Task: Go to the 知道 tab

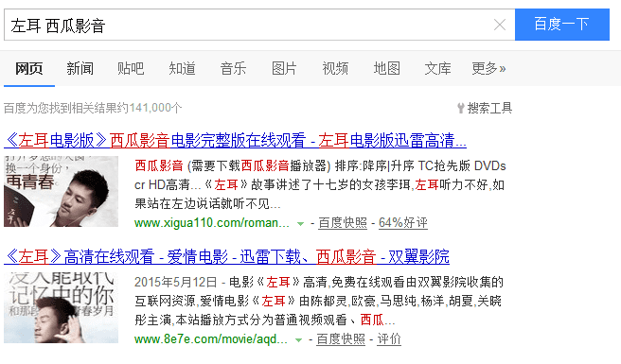Action: (182, 68)
